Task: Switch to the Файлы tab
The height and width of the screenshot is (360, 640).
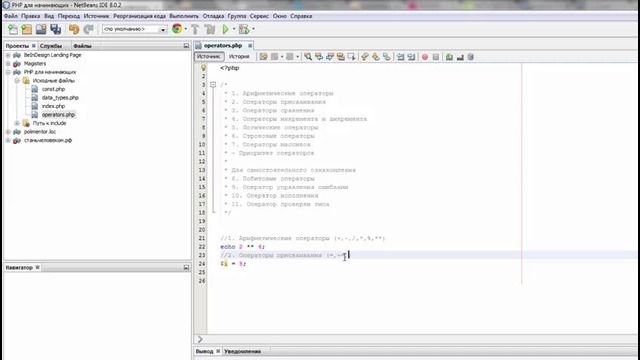Action: (x=82, y=46)
